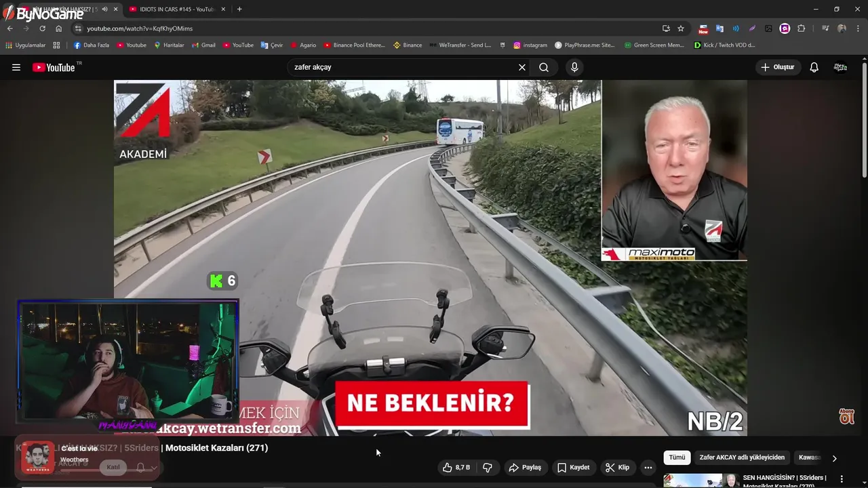
Task: Open the browser three-dot menu
Action: point(859,28)
